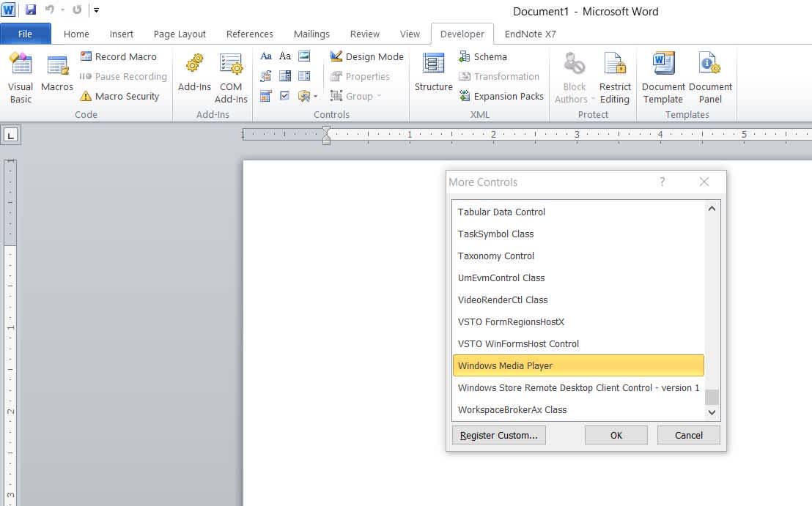Open Customize Quick Access Toolbar dropdown

click(96, 10)
